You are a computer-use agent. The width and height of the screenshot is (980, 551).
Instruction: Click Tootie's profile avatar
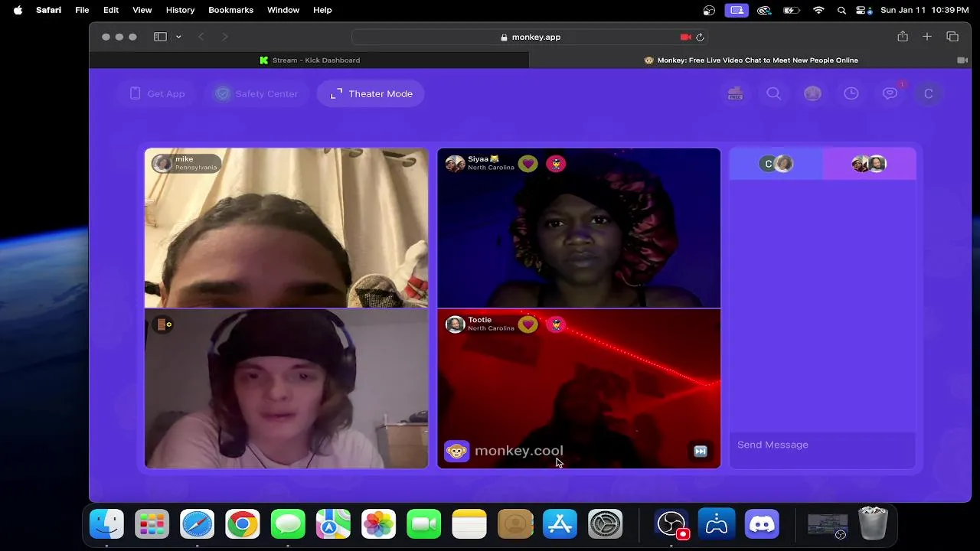point(455,324)
